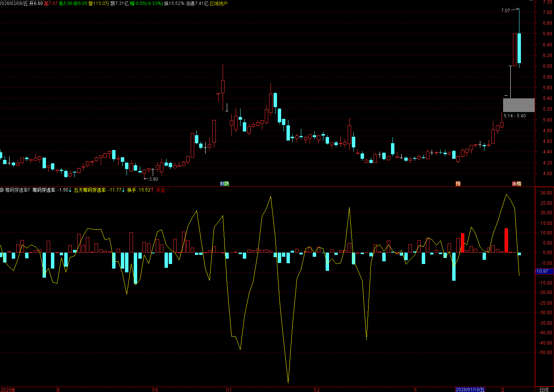Click the -50.00 indicator axis label

tap(546, 352)
